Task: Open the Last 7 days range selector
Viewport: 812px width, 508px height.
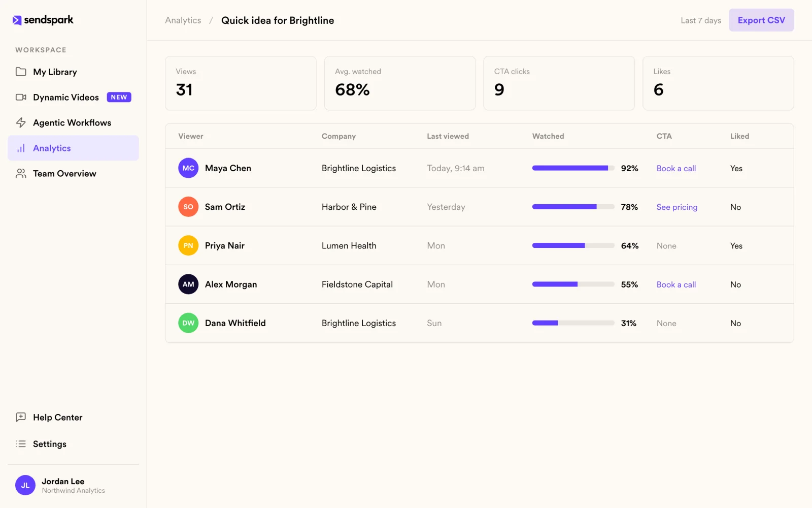Action: [701, 20]
